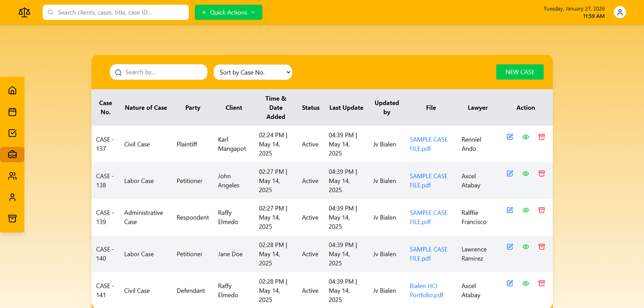This screenshot has height=308, width=644.
Task: Archive CASE - 137
Action: (541, 137)
